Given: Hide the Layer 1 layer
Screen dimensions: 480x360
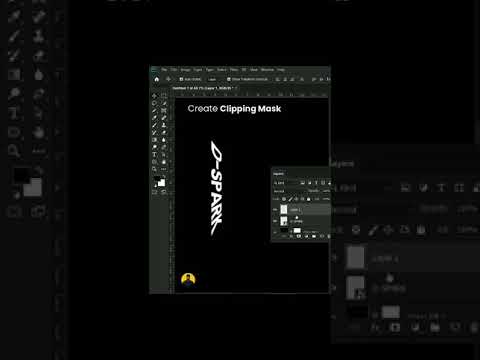Looking at the screenshot, I should click(x=275, y=210).
